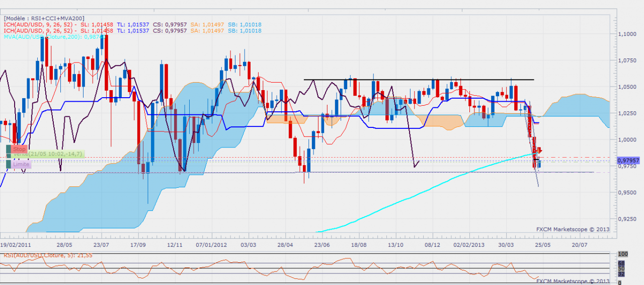Viewport: 644px width, 285px height.
Task: Select the Vente(21/05 10:02,-14,7) order label
Action: pyautogui.click(x=48, y=154)
